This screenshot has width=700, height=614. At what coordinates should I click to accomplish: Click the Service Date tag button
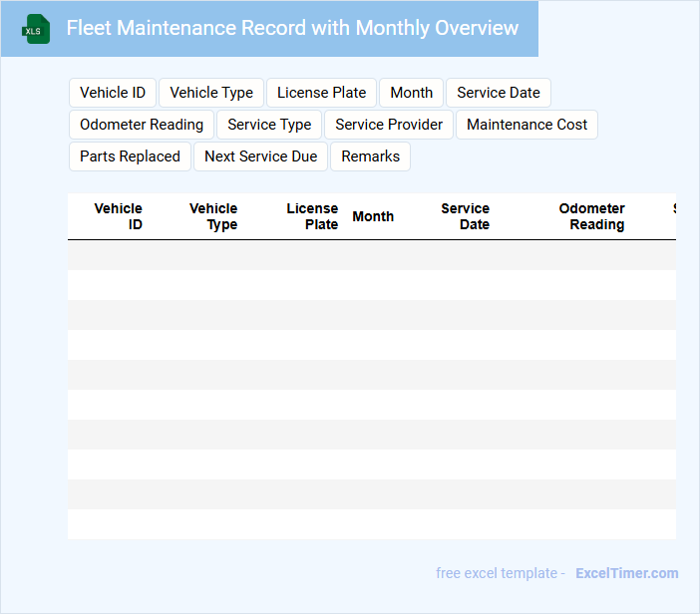[498, 93]
